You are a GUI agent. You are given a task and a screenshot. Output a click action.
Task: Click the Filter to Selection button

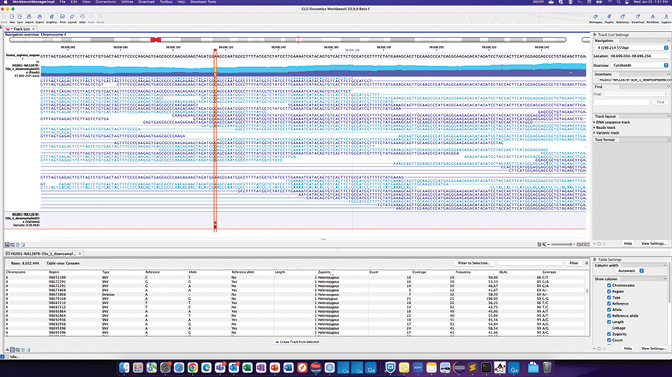tap(474, 263)
